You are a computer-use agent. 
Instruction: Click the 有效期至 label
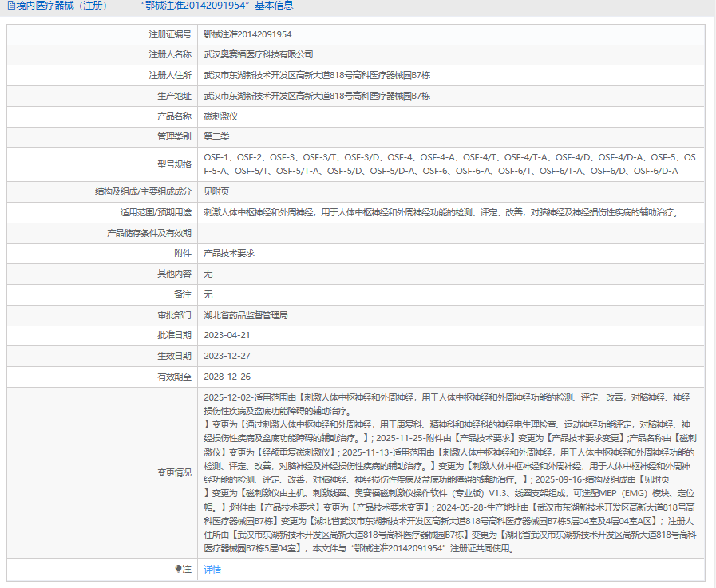[x=175, y=377]
